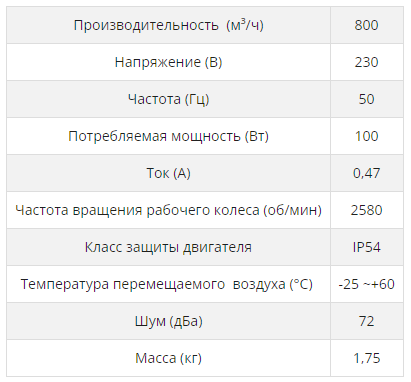Select the 230 voltage value

pos(366,62)
